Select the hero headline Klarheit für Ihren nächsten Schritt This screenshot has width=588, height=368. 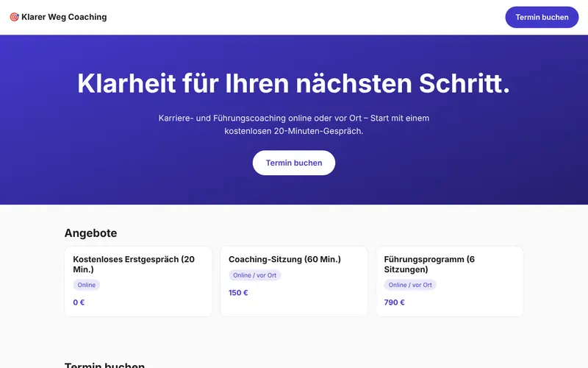[293, 83]
